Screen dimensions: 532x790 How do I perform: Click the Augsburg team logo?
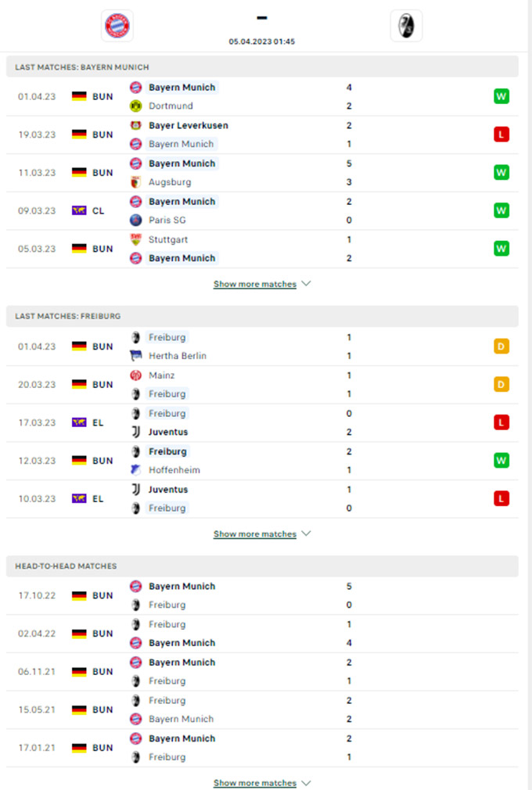click(135, 182)
